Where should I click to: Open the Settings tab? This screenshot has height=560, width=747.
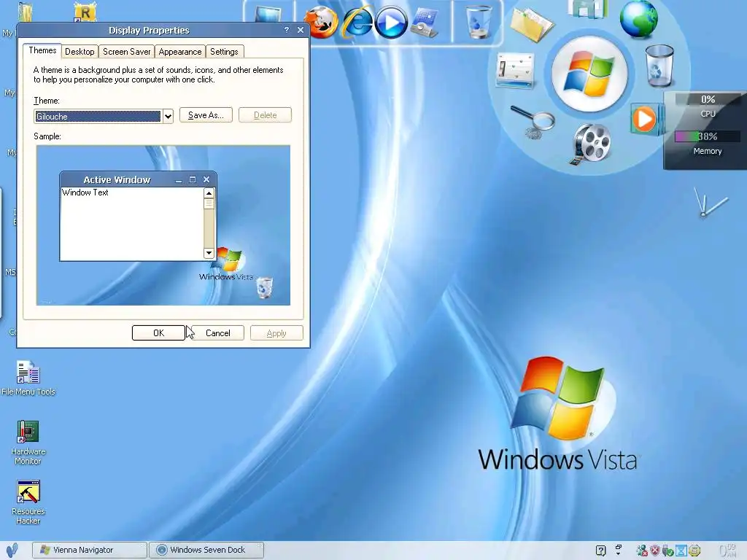click(224, 52)
